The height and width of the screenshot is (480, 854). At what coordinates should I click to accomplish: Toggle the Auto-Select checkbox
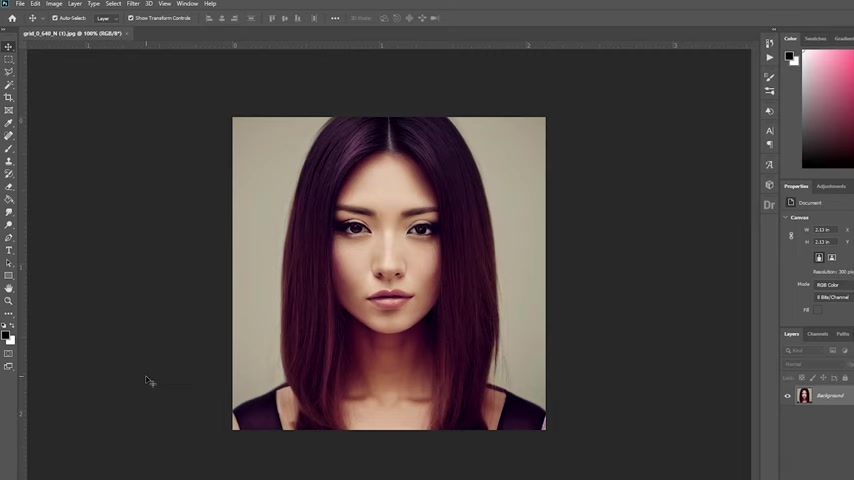click(55, 18)
